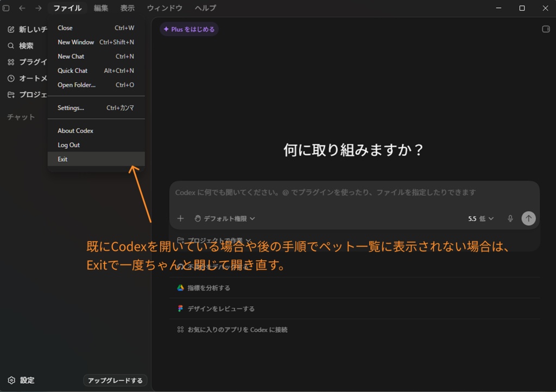Click the 設定 gear icon
The image size is (556, 392).
(11, 380)
